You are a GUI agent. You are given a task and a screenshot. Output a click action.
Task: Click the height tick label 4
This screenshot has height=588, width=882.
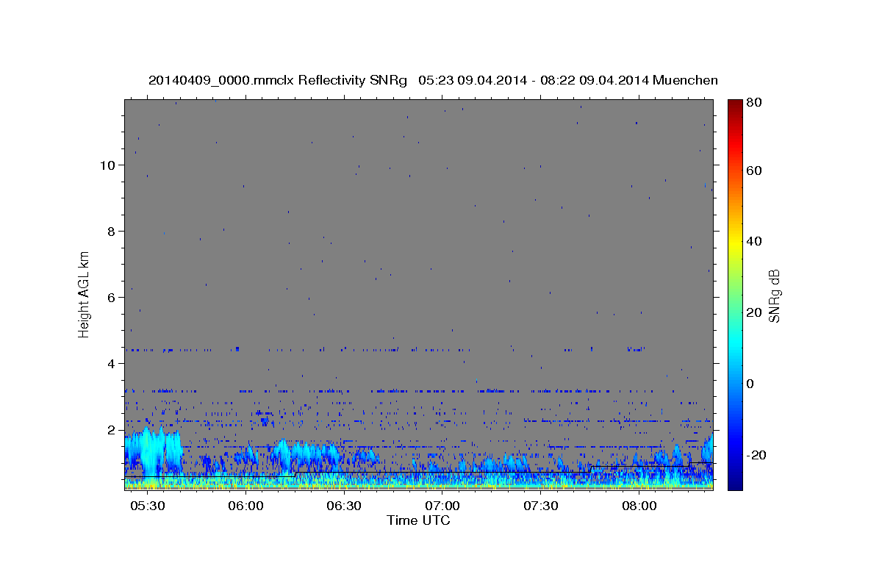[110, 363]
